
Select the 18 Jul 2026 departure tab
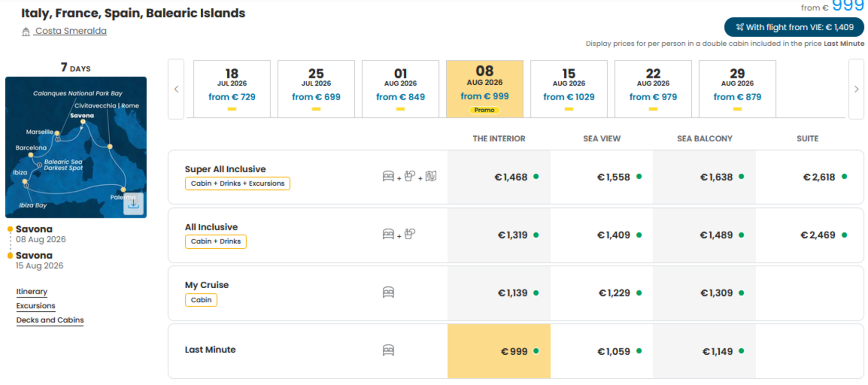pyautogui.click(x=232, y=89)
